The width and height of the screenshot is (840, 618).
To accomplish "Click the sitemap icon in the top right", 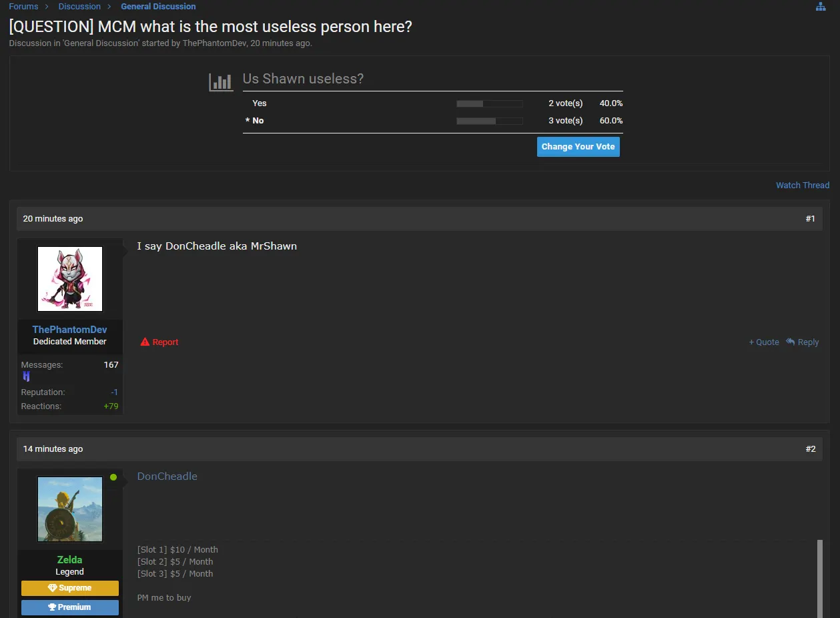I will [x=821, y=7].
